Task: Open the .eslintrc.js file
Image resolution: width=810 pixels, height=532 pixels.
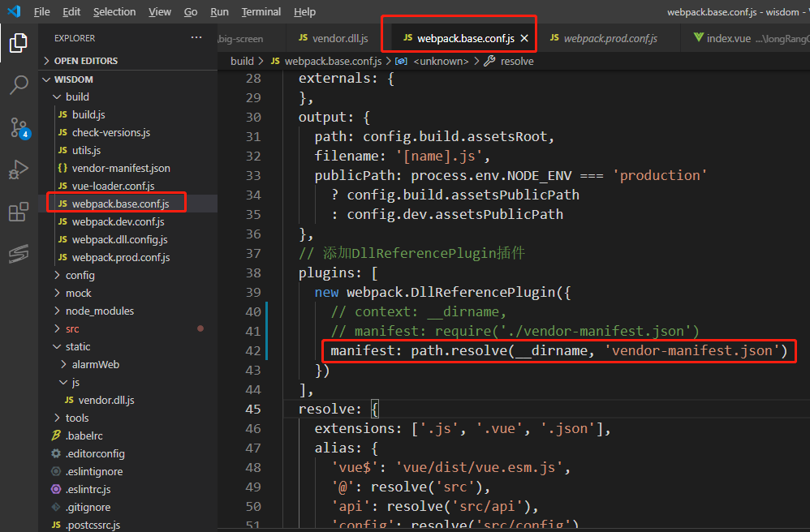Action: [127, 489]
